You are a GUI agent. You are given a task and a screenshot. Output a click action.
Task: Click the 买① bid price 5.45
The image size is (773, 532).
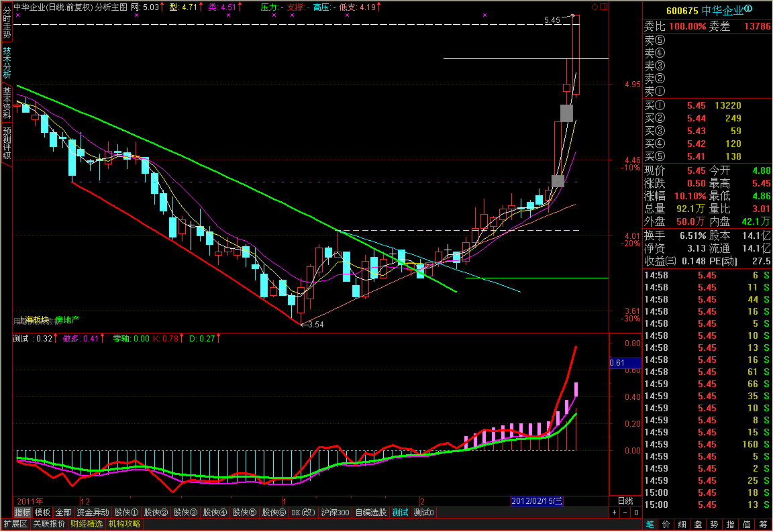tap(696, 105)
